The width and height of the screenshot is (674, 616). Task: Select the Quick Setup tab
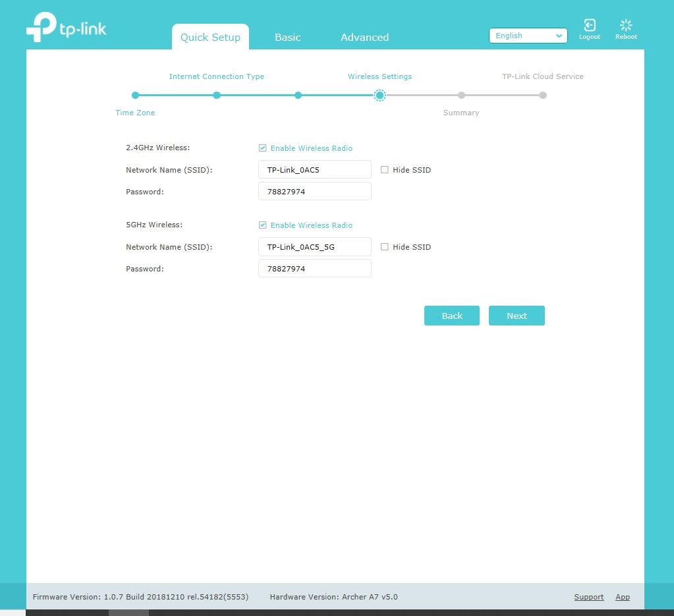[210, 38]
